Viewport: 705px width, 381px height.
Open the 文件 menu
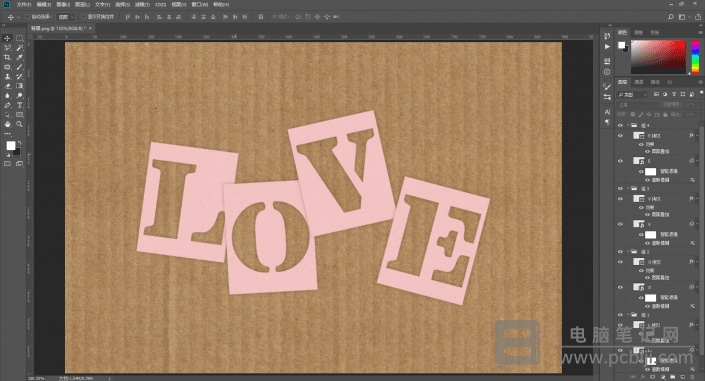pos(23,4)
